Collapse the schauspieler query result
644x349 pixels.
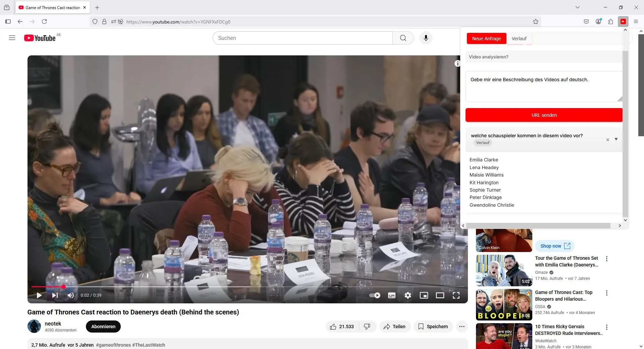pos(616,139)
